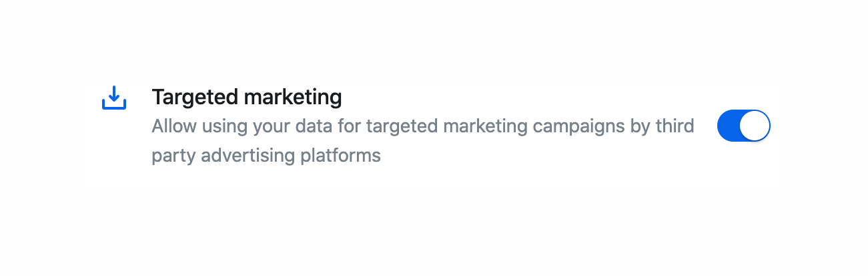The height and width of the screenshot is (276, 868).
Task: Click the word "marketing" in the title
Action: pyautogui.click(x=293, y=98)
